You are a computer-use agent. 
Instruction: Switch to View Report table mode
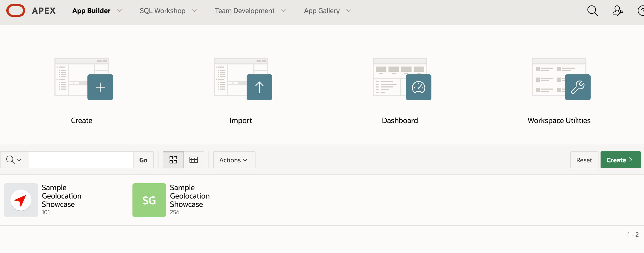tap(194, 160)
